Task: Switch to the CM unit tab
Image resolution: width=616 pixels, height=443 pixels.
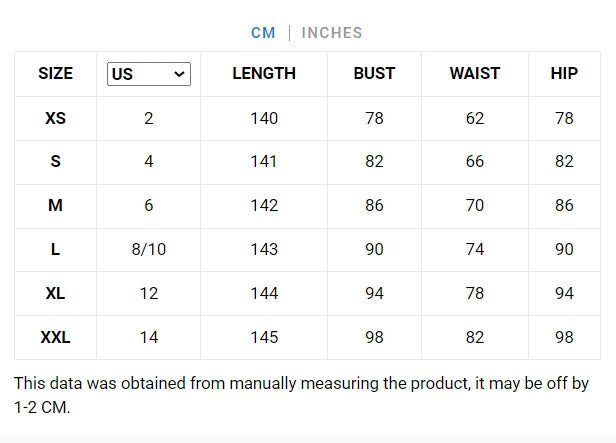Action: (x=263, y=33)
